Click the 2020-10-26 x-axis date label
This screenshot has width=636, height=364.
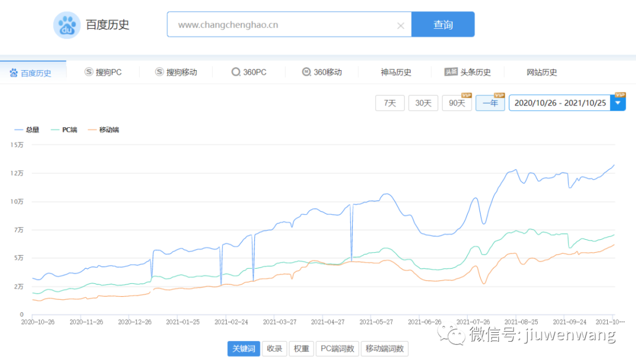coord(38,322)
